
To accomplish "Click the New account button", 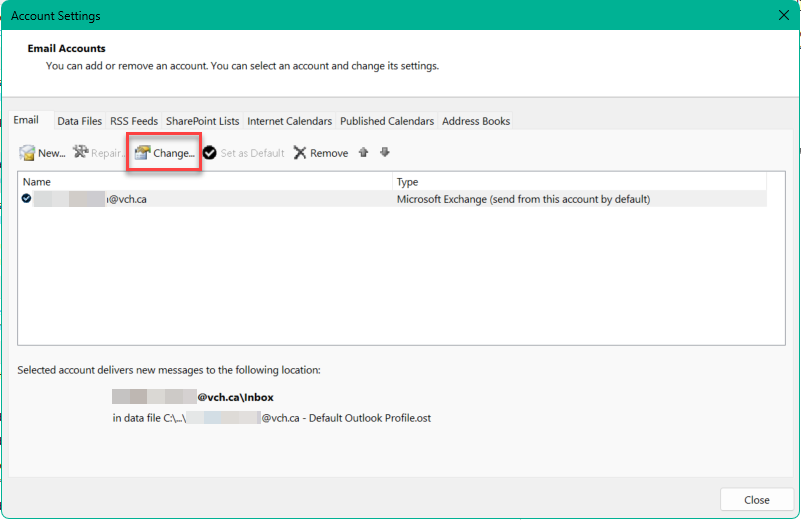I will click(42, 153).
